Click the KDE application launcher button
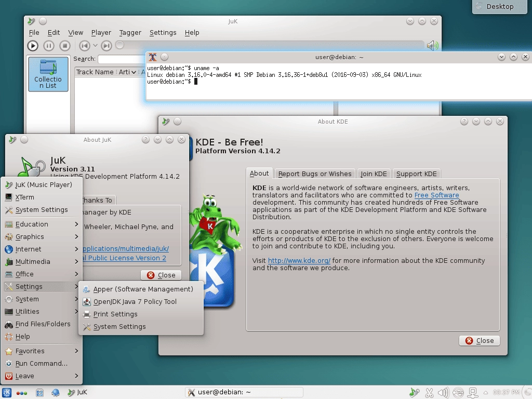The width and height of the screenshot is (532, 399). click(x=7, y=393)
